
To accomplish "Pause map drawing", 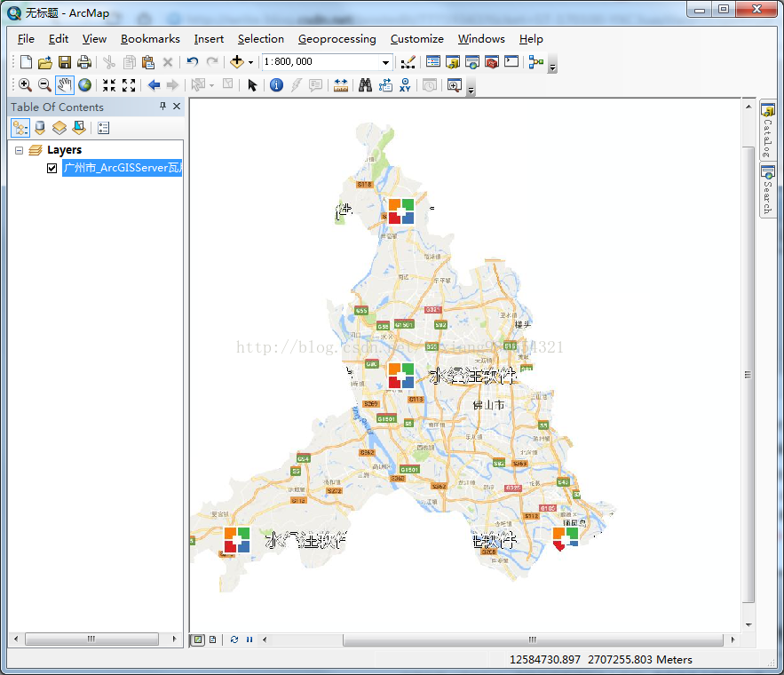I will [x=249, y=639].
